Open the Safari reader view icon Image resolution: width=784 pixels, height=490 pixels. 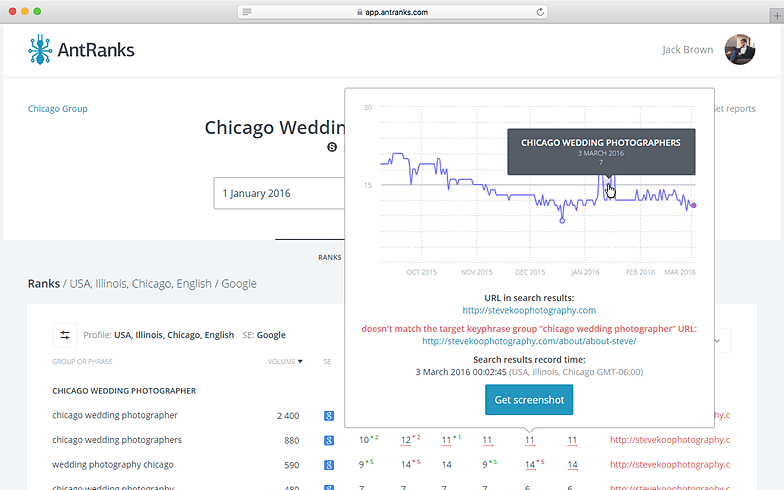tap(247, 12)
